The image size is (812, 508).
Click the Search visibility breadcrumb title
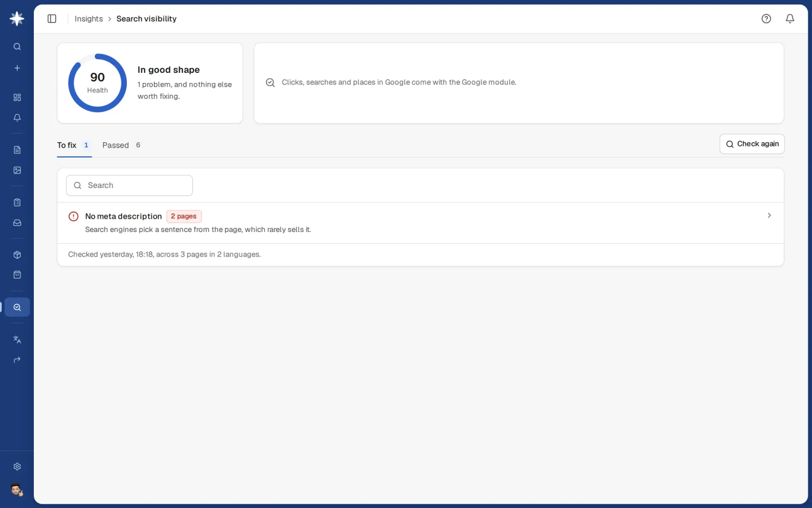click(146, 19)
